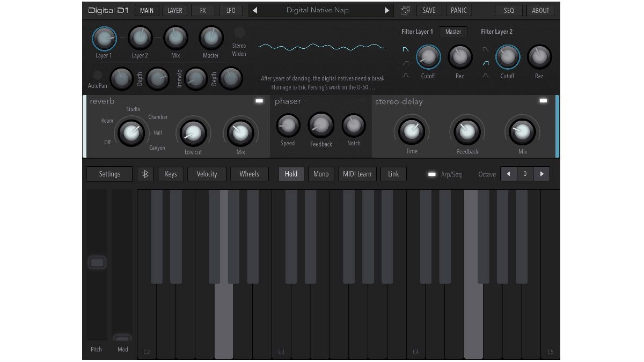Image resolution: width=644 pixels, height=362 pixels.
Task: Open the ABOUT page
Action: [540, 10]
